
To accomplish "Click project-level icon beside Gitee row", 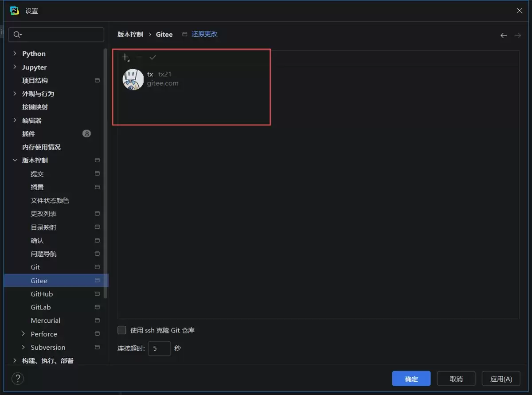I will [97, 281].
